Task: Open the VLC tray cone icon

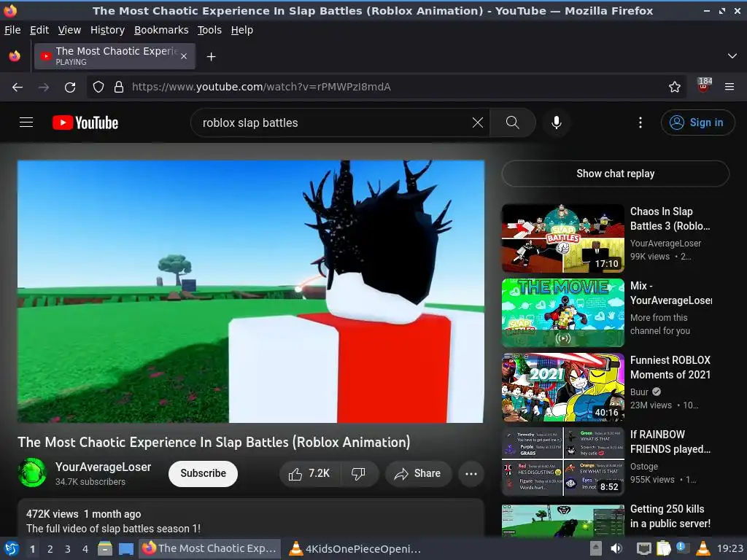Action: tap(703, 548)
